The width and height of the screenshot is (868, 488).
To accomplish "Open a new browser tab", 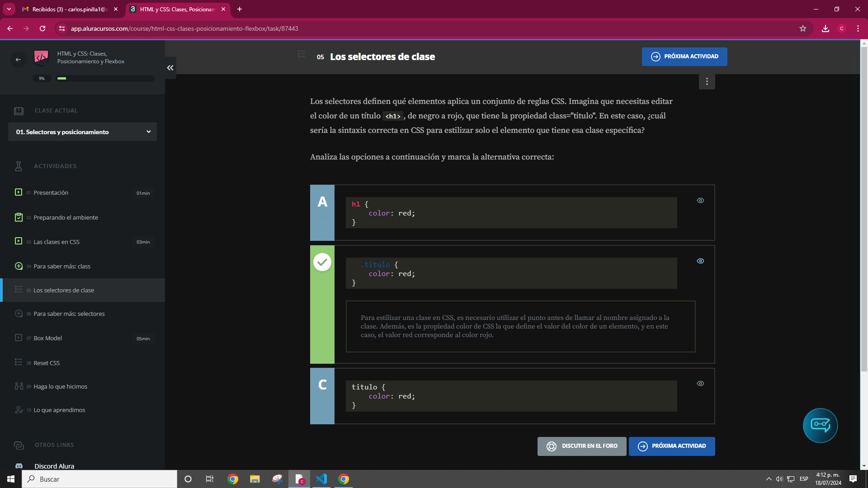I will tap(240, 9).
